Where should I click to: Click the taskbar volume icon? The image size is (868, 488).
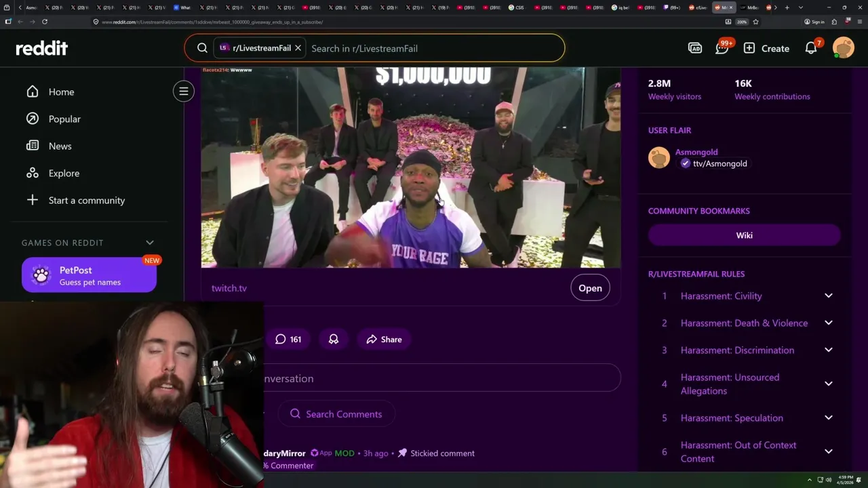click(829, 480)
